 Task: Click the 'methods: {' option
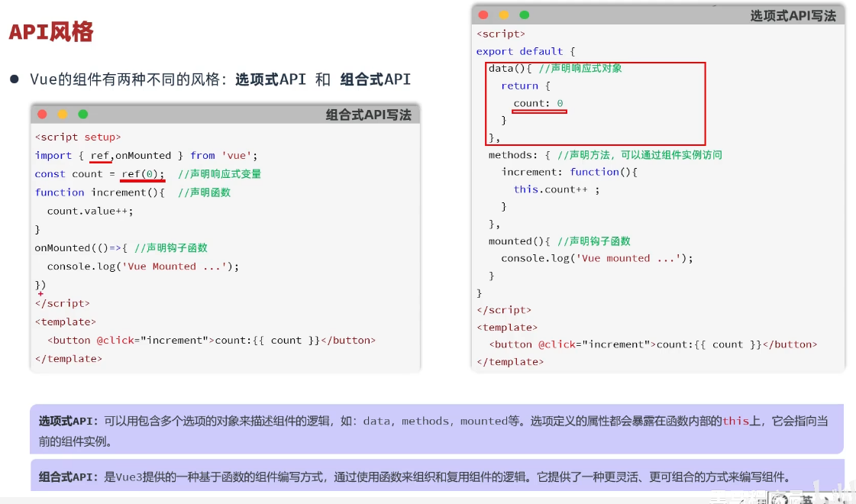519,155
